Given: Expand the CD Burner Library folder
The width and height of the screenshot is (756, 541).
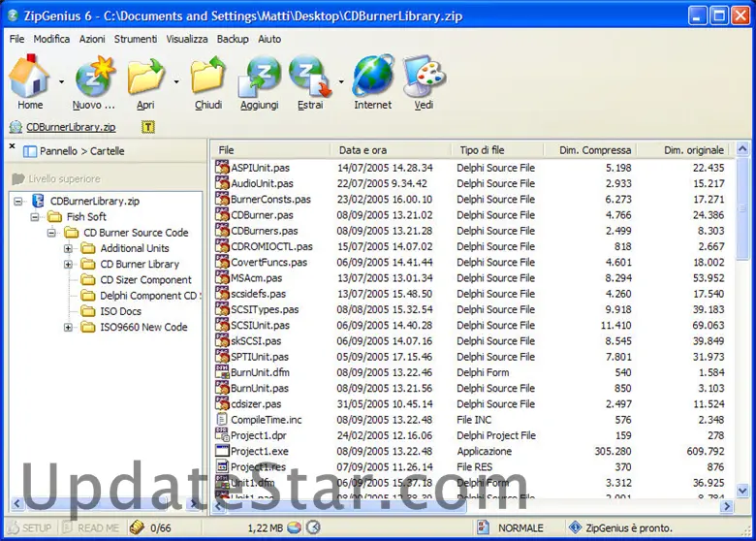Looking at the screenshot, I should (68, 265).
